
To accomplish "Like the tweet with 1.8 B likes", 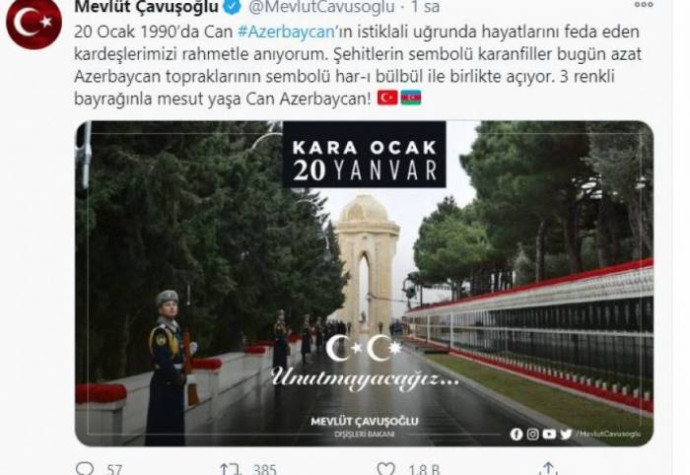I will pos(386,469).
